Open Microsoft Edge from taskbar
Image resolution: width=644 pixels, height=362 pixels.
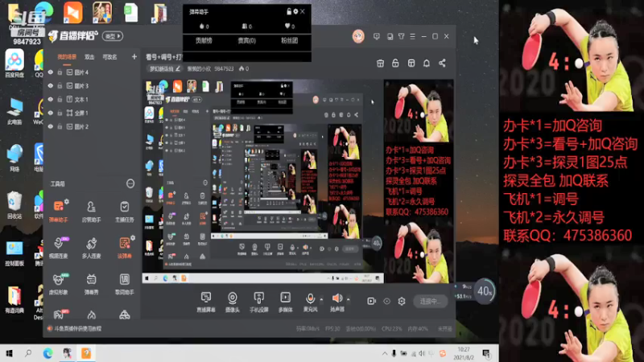click(47, 353)
